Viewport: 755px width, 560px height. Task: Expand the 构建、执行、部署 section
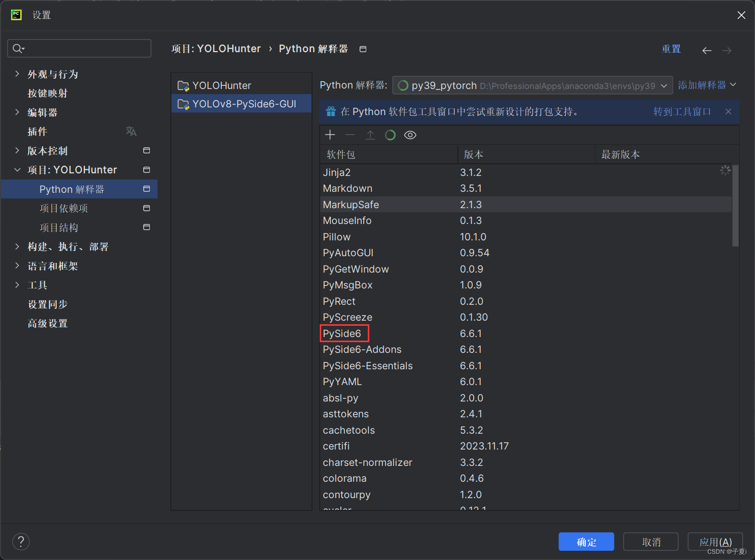pos(17,247)
